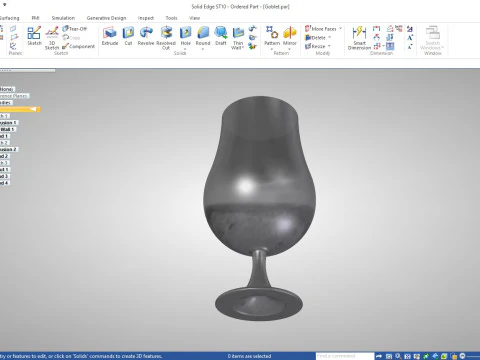Select the 'Wall 1' PathFinder feature
The image size is (480, 360).
pyautogui.click(x=7, y=129)
